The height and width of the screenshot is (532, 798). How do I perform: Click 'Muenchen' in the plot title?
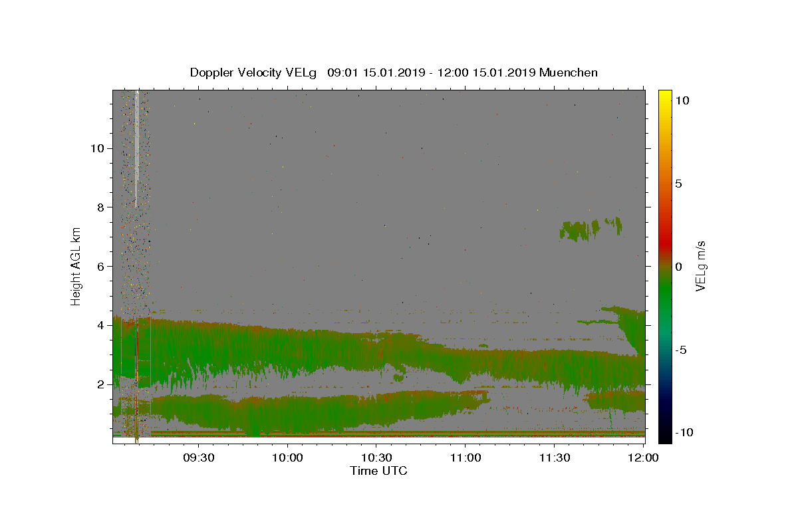coord(569,72)
